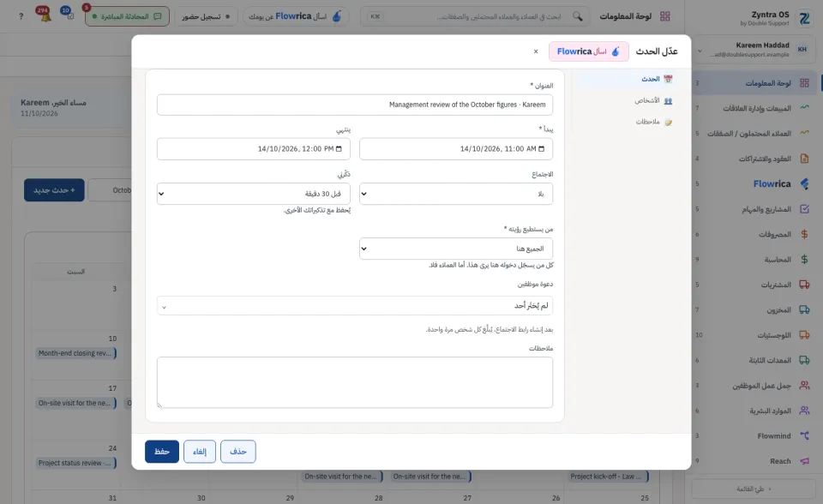Open the Reach megaphone icon
The image size is (823, 504).
tap(804, 460)
